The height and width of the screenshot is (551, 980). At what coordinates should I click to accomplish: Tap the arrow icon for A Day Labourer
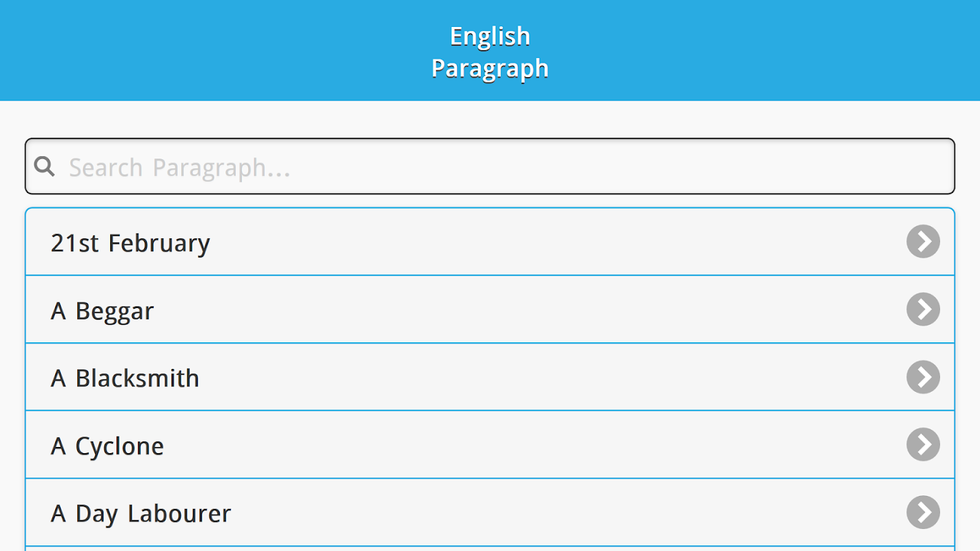click(923, 512)
